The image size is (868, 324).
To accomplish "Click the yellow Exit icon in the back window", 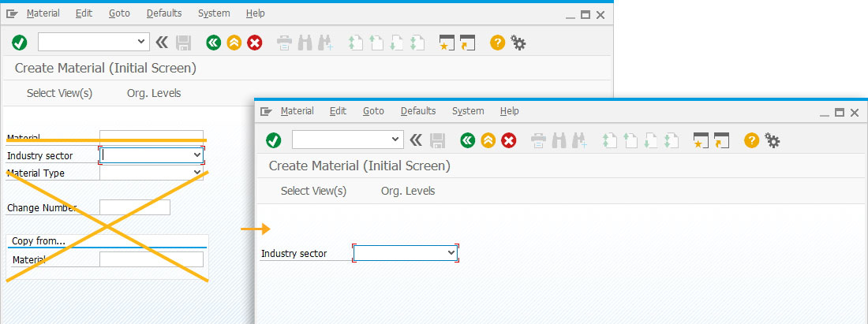I will click(x=234, y=43).
